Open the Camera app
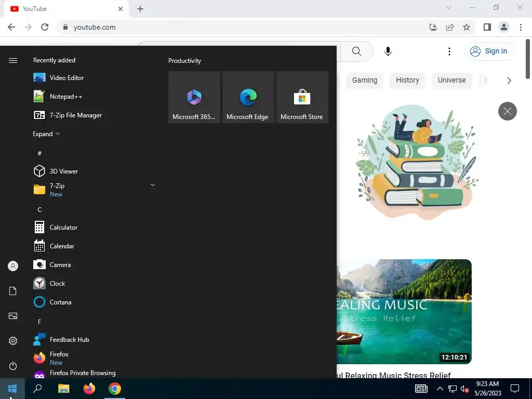This screenshot has width=532, height=399. coord(94,264)
